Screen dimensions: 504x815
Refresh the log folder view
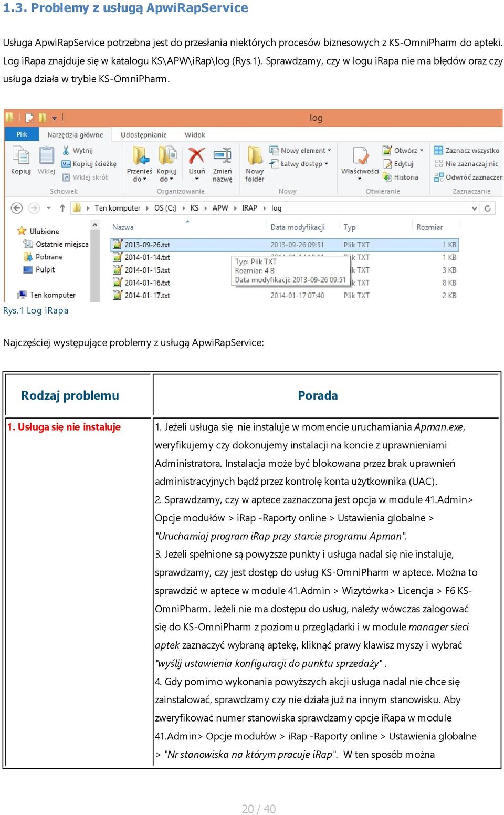488,208
